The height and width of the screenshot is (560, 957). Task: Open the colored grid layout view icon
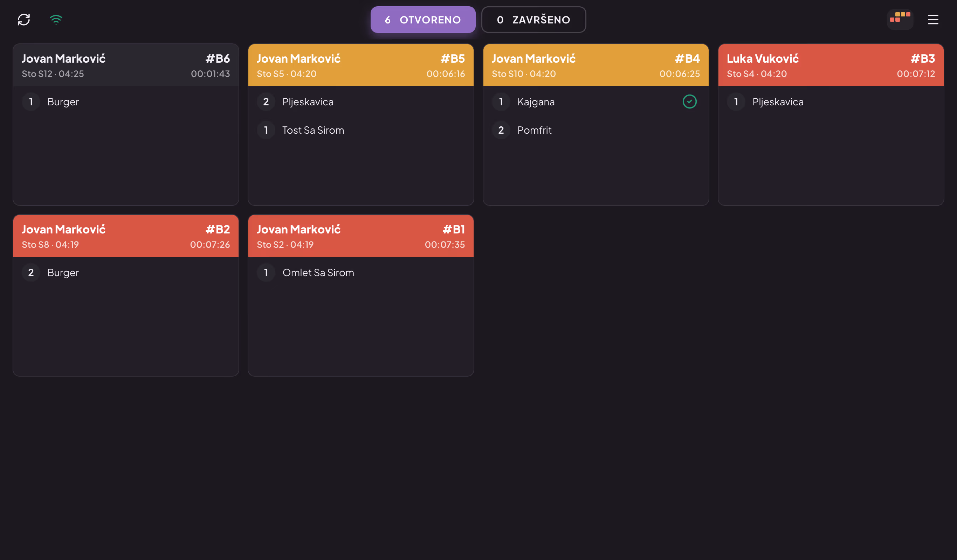pos(900,19)
